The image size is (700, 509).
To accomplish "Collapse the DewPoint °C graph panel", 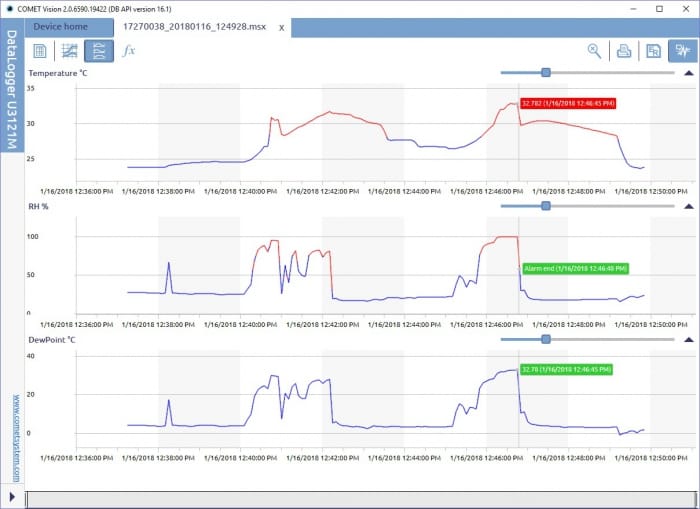I will pos(688,340).
